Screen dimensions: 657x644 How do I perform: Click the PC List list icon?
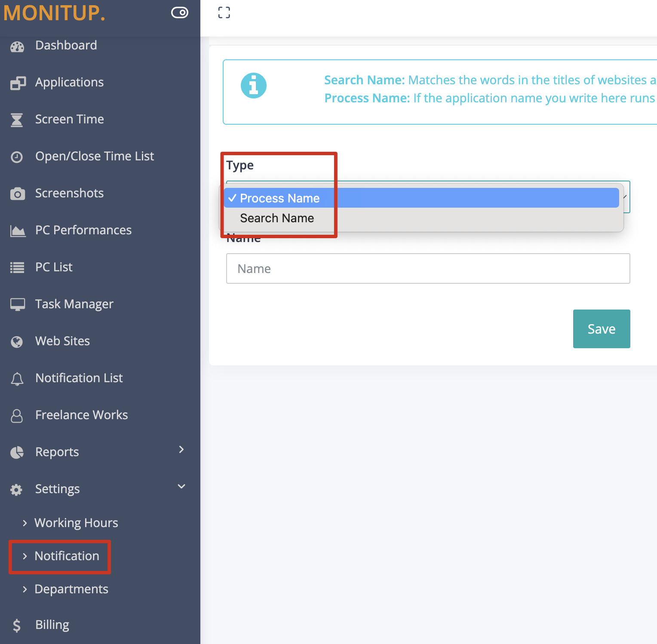coord(17,268)
